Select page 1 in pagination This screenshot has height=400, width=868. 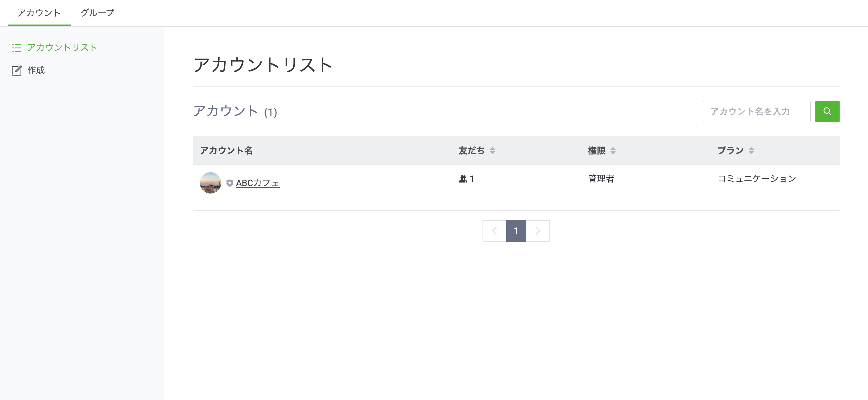[516, 231]
